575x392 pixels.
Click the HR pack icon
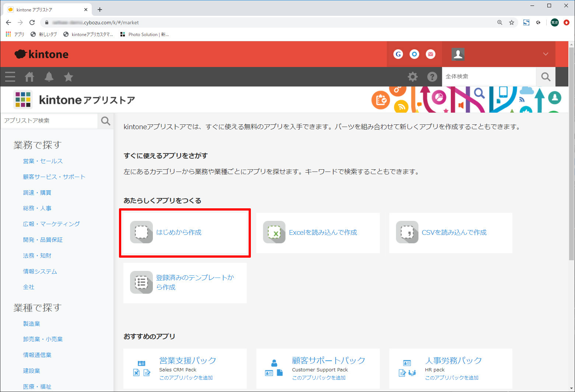(407, 368)
